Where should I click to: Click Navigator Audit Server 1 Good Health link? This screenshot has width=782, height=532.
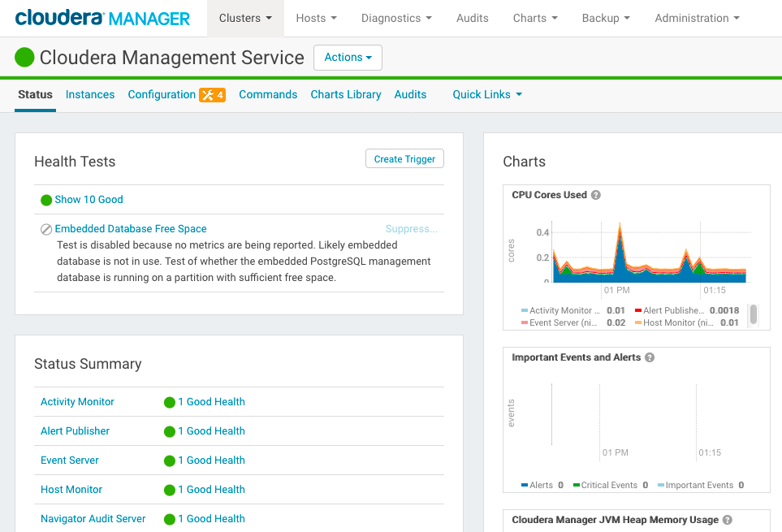pos(211,518)
